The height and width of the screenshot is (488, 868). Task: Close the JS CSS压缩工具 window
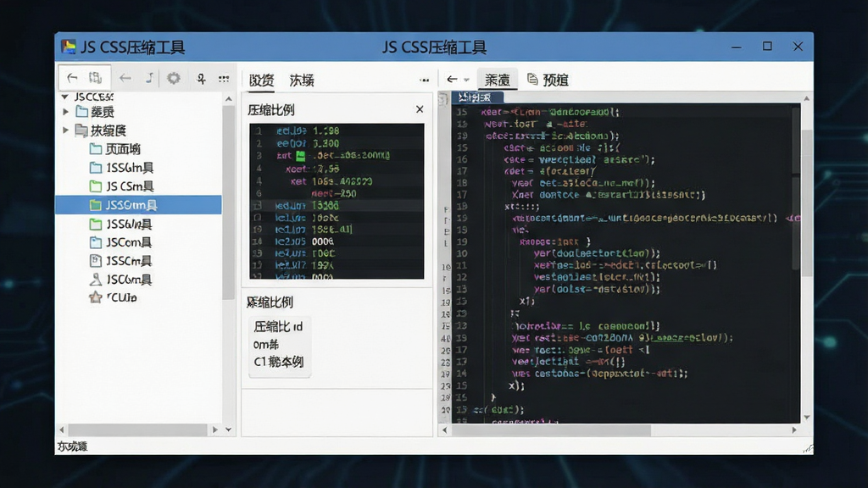(x=798, y=47)
